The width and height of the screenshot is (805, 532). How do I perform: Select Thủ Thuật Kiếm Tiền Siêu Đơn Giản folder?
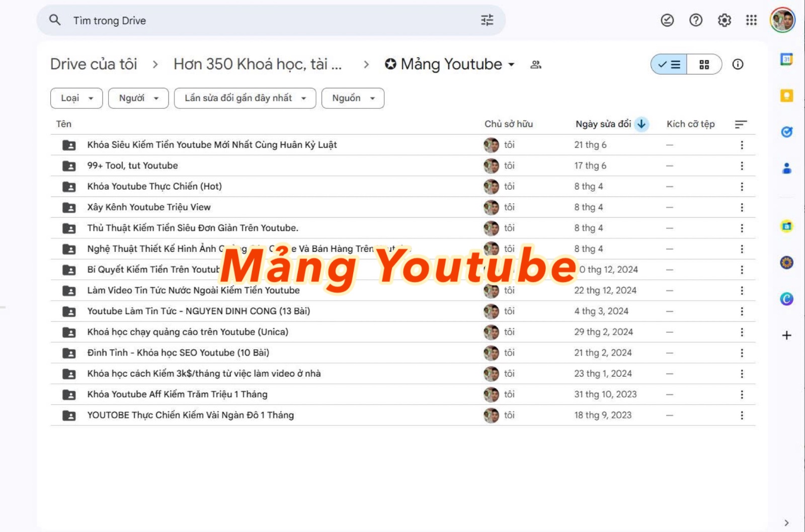pyautogui.click(x=403, y=228)
